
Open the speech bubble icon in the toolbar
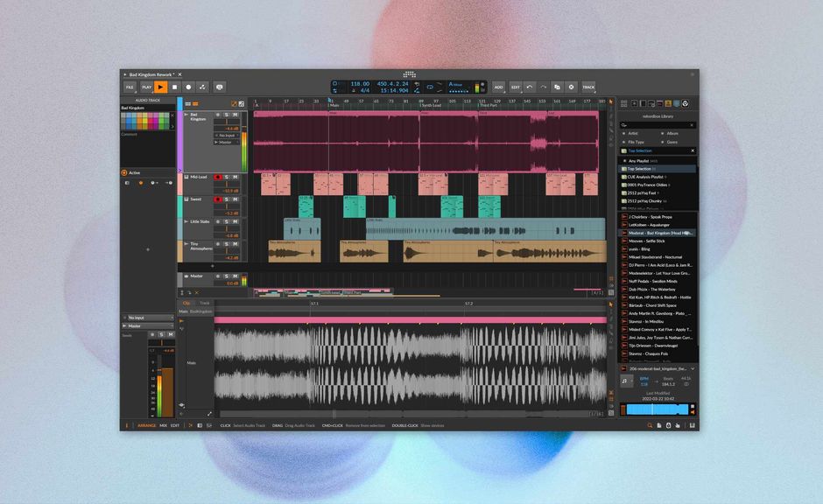coord(220,87)
